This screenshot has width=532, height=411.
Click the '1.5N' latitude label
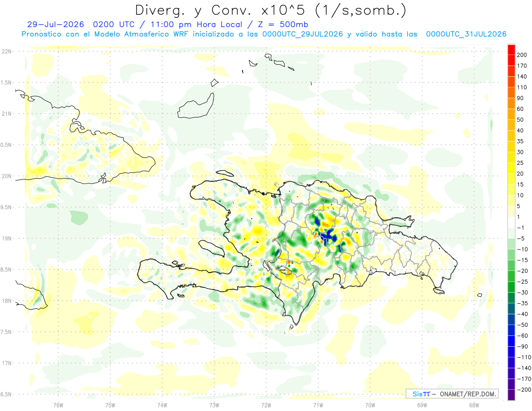[6, 82]
